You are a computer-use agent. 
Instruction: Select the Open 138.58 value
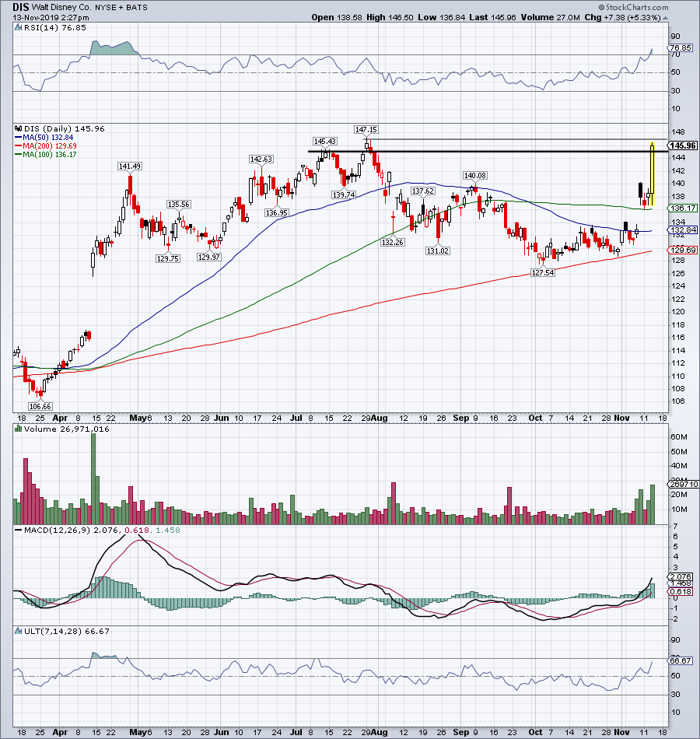pyautogui.click(x=337, y=17)
